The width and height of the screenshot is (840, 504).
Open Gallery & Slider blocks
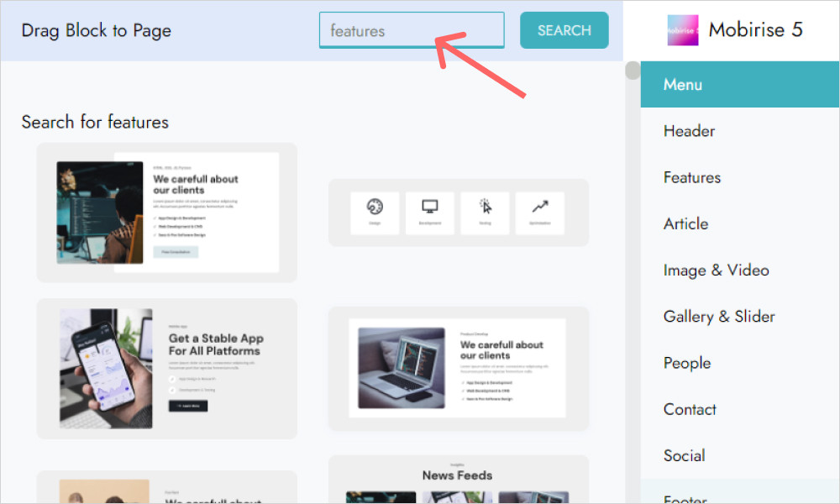pos(719,317)
